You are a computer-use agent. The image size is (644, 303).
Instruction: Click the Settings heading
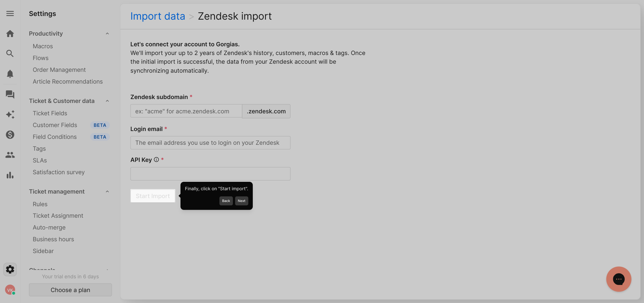pos(43,14)
